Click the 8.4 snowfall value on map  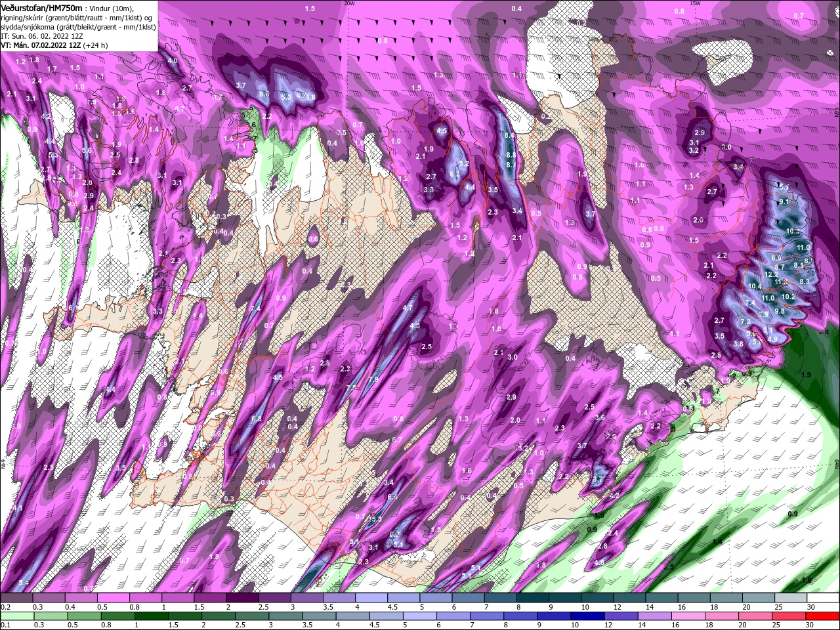coord(509,135)
